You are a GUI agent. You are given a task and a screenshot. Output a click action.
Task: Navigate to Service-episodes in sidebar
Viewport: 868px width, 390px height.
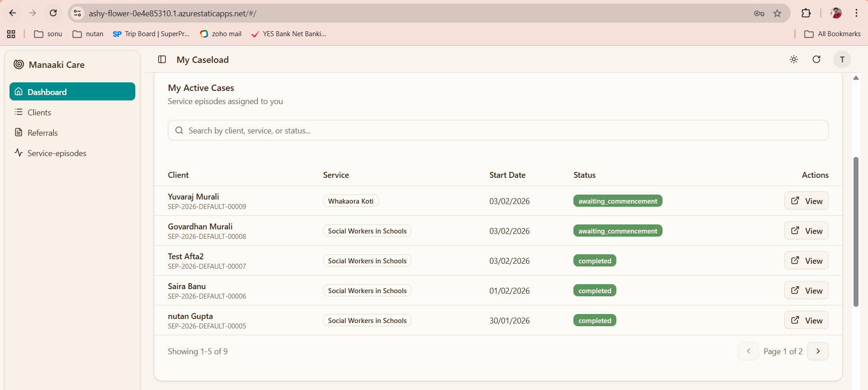coord(57,153)
